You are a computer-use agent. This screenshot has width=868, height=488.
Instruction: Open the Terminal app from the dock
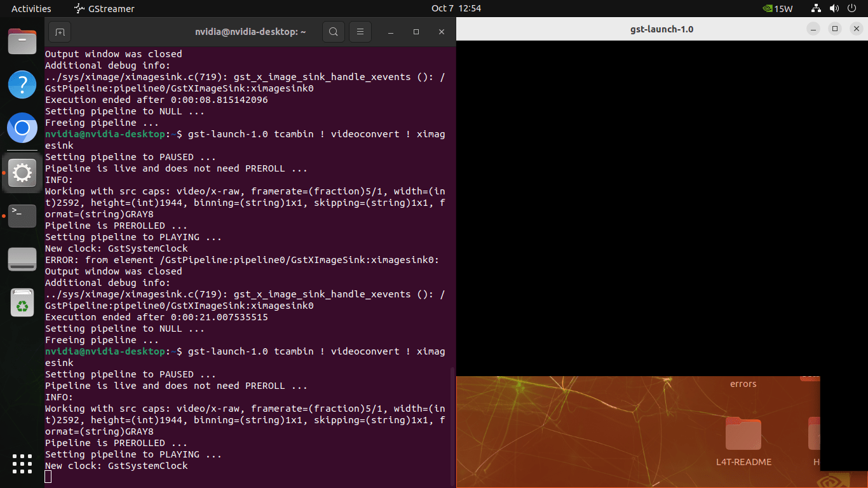22,216
